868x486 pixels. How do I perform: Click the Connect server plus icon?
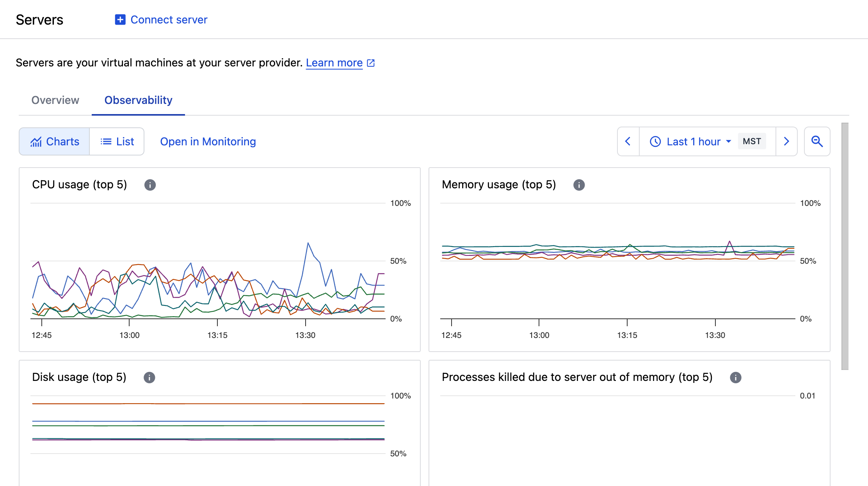[120, 20]
